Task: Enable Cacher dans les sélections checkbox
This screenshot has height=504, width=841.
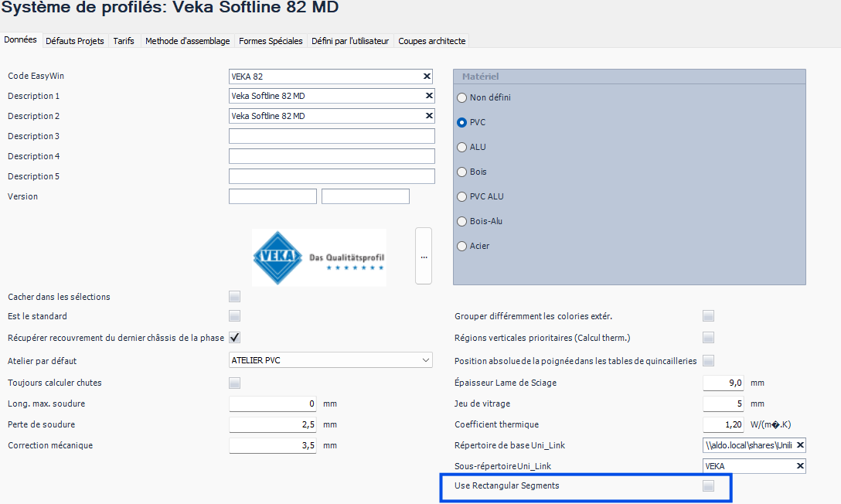Action: 234,297
